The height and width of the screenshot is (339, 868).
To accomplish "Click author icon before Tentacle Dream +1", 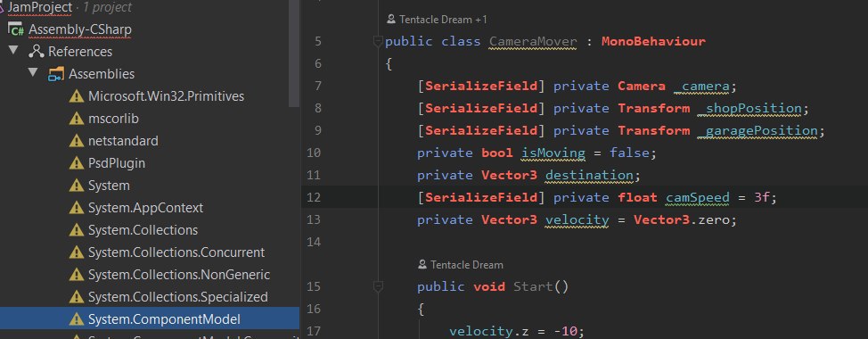I will (391, 20).
